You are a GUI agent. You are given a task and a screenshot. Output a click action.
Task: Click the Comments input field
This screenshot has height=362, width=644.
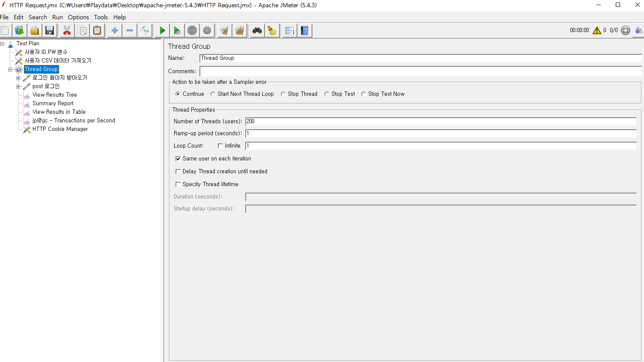pyautogui.click(x=421, y=71)
